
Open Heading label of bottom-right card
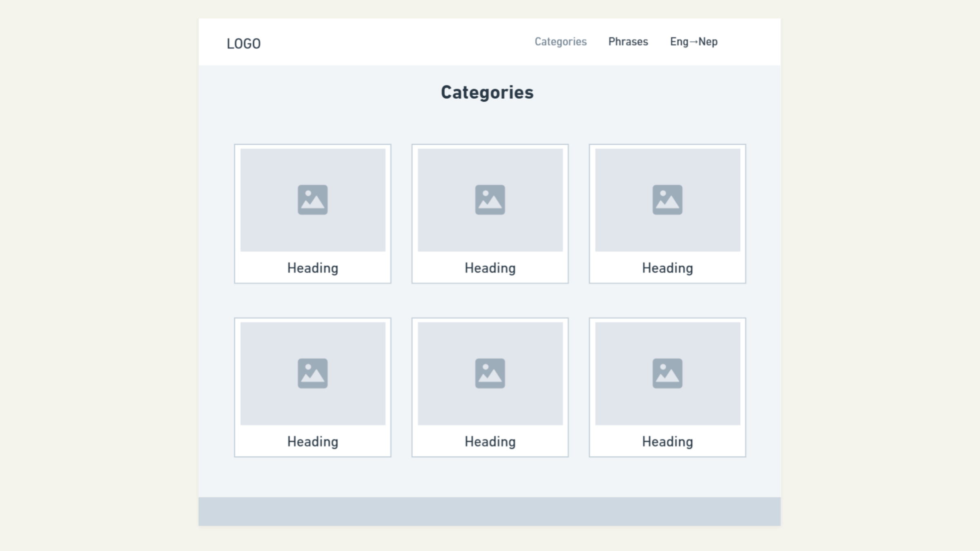pyautogui.click(x=667, y=442)
